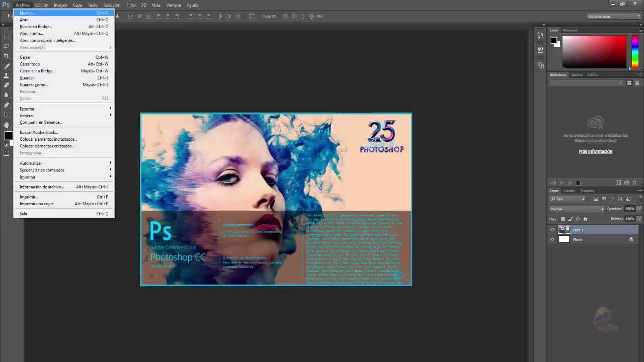644x362 pixels.
Task: Open the History panel icon
Action: coord(541,35)
